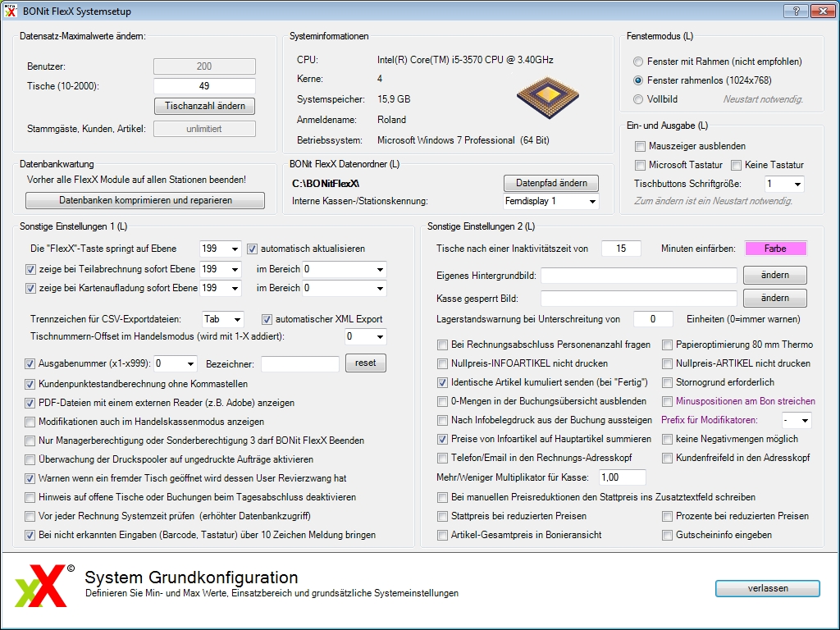The image size is (840, 630).
Task: Toggle Bei nicht erkannten Eingaben Meldung bringen
Action: (30, 535)
